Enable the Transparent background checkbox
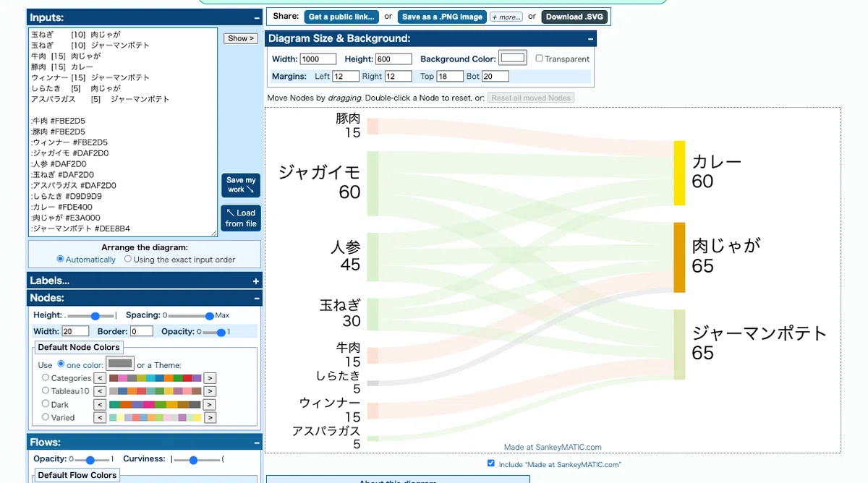868x483 pixels. pyautogui.click(x=540, y=59)
